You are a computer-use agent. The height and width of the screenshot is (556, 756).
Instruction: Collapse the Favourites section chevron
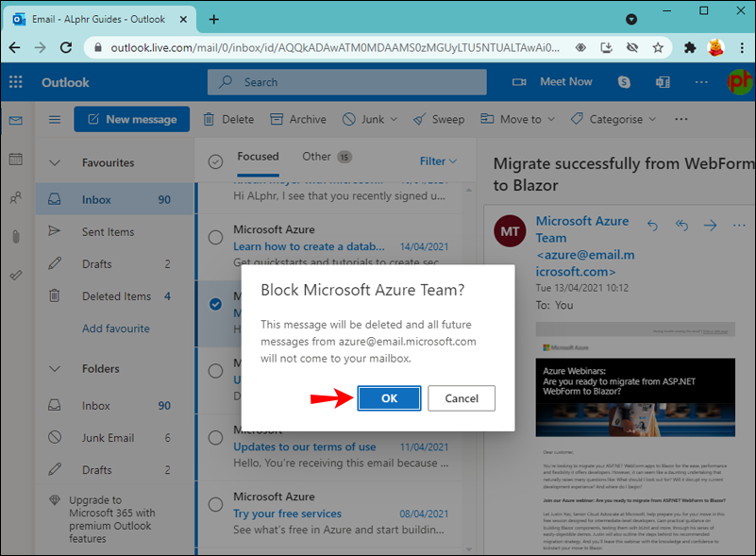pos(55,163)
